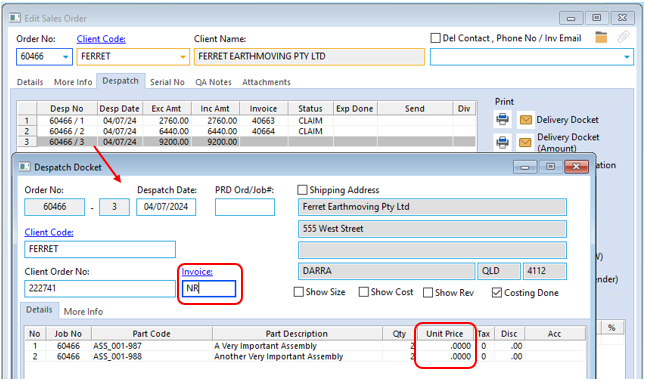Select the Despatch tab
646x382 pixels.
coord(120,81)
